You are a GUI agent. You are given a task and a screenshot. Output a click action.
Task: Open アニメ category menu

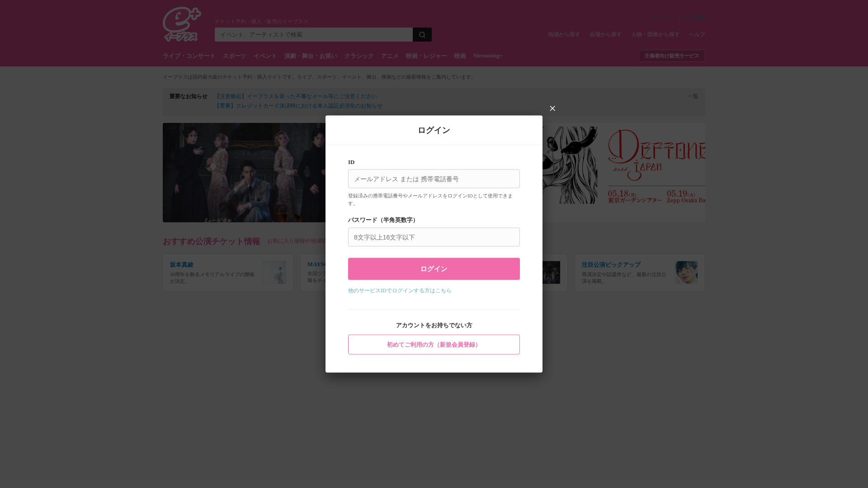click(x=390, y=56)
